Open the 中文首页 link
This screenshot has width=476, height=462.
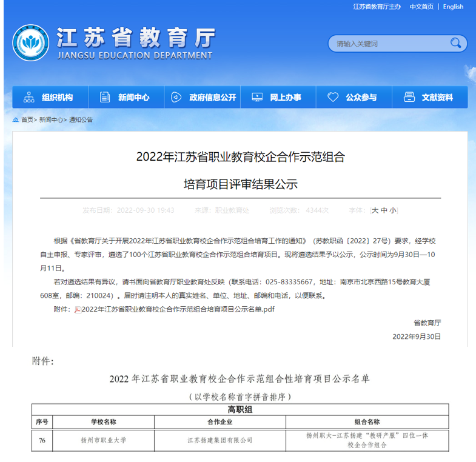[421, 7]
